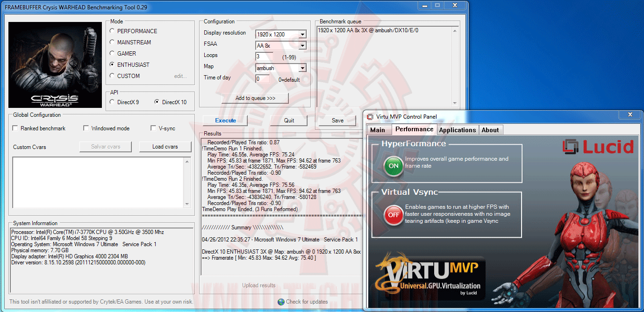
Task: Click the Loops input field
Action: (264, 57)
